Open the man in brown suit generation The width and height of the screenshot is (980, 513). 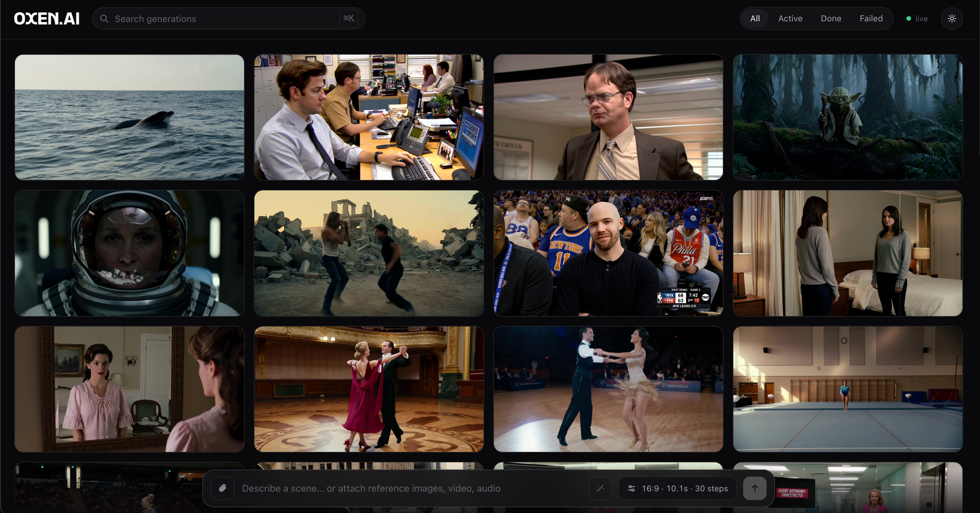pyautogui.click(x=608, y=117)
